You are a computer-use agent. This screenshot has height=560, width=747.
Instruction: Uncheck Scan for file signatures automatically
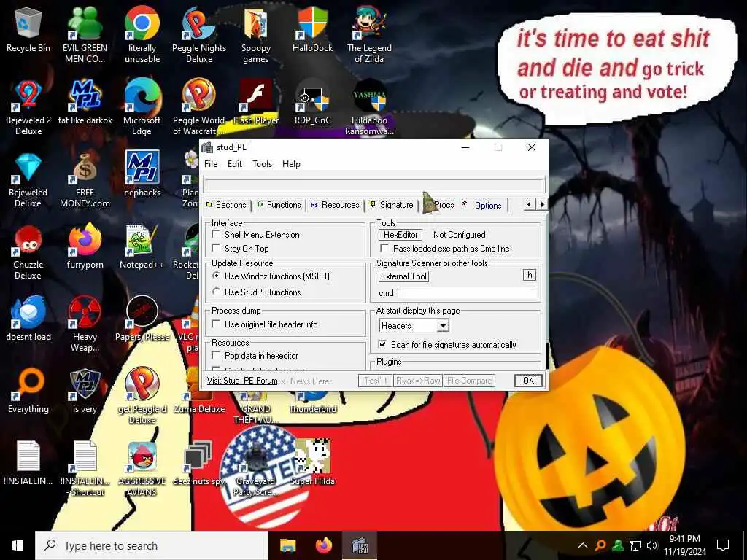382,344
